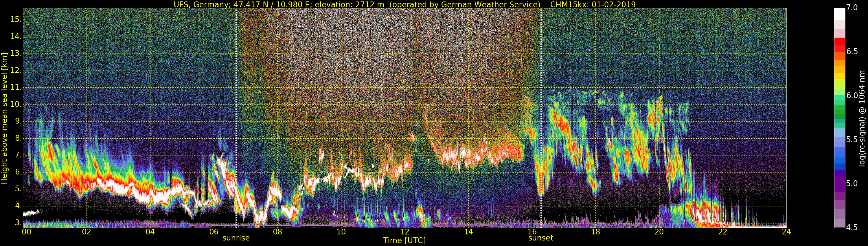Click the '10' time axis tick label

click(341, 232)
